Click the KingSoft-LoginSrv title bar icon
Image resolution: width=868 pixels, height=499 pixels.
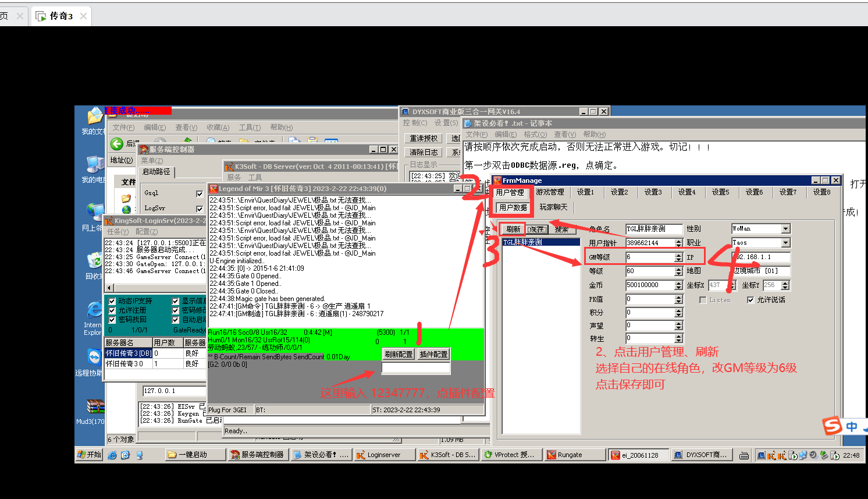click(109, 221)
